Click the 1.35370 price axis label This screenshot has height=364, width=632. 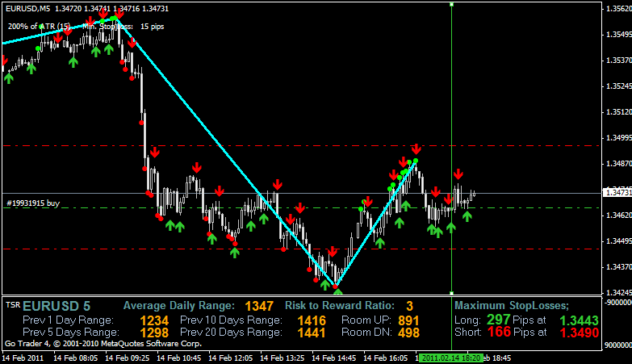coord(618,61)
